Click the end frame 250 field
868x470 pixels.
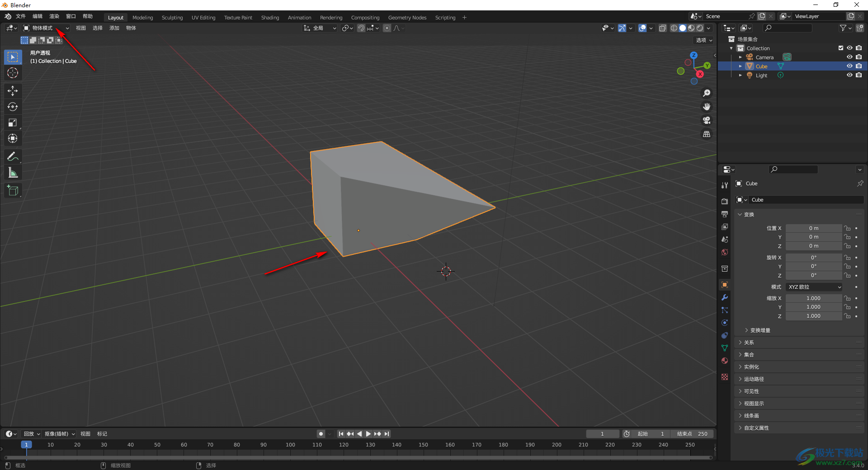(x=693, y=434)
